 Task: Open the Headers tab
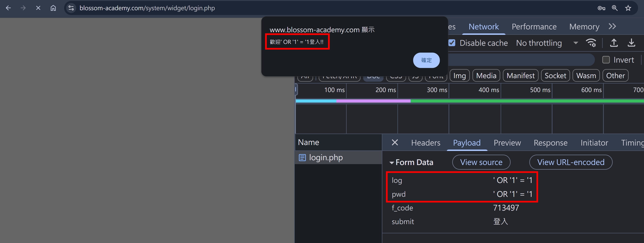pyautogui.click(x=426, y=143)
